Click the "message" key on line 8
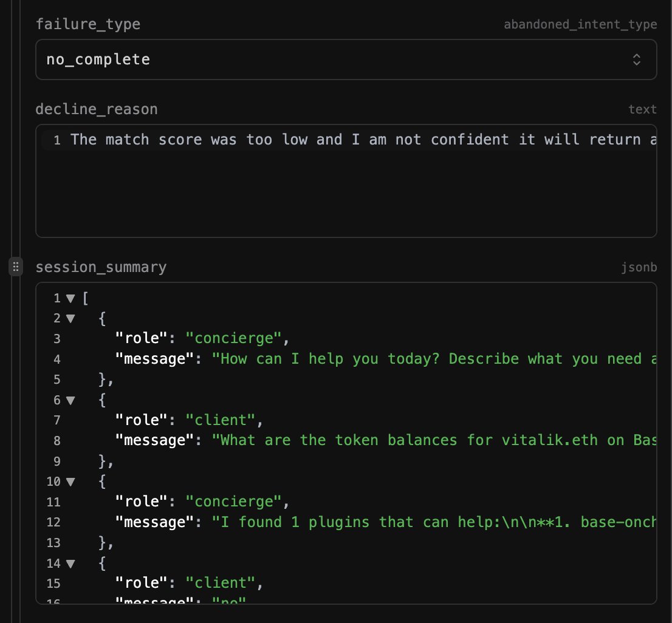Viewport: 672px width, 623px height. (154, 440)
